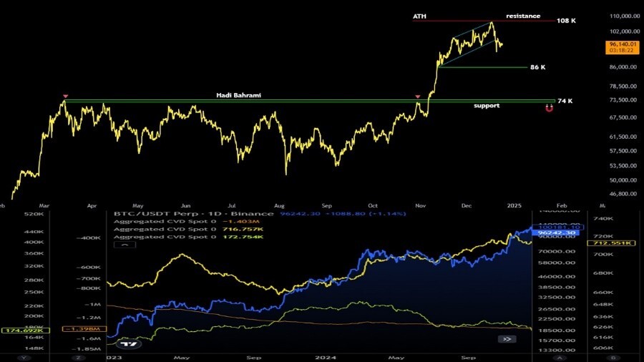Click the Nov label on upper time axis
This screenshot has height=362, width=644.
[420, 205]
